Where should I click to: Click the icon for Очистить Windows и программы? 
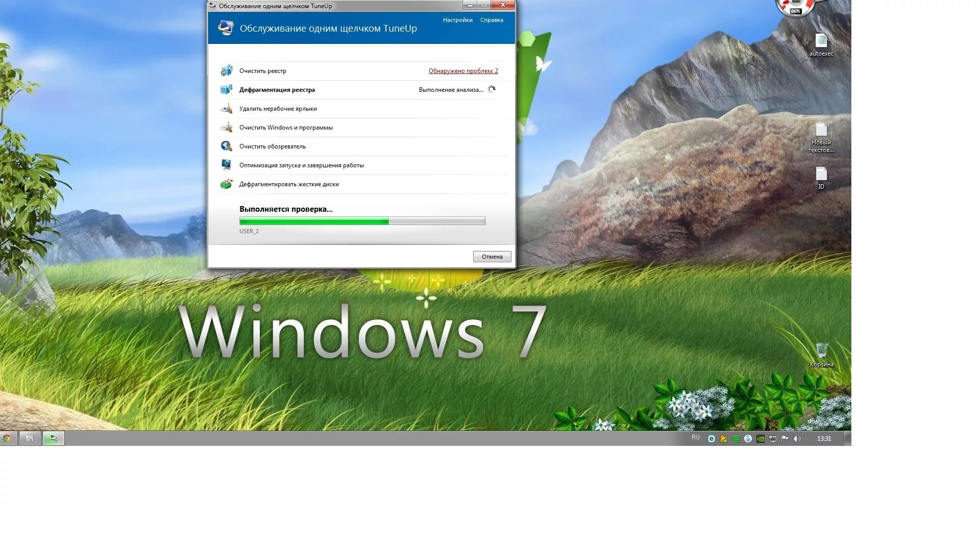coord(226,127)
